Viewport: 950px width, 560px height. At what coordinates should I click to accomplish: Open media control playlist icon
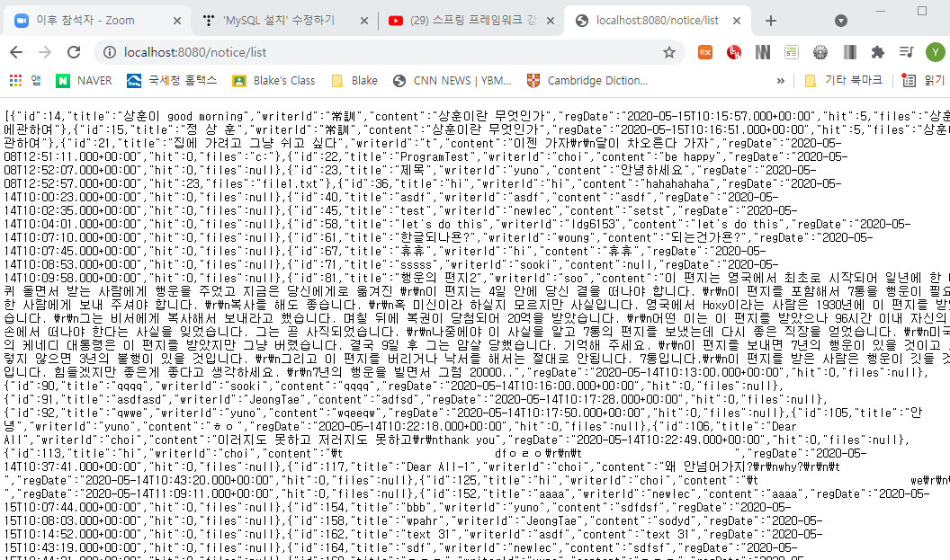[x=907, y=52]
